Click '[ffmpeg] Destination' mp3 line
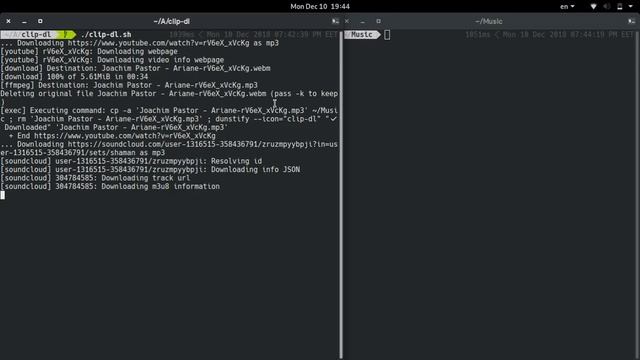 (129, 85)
